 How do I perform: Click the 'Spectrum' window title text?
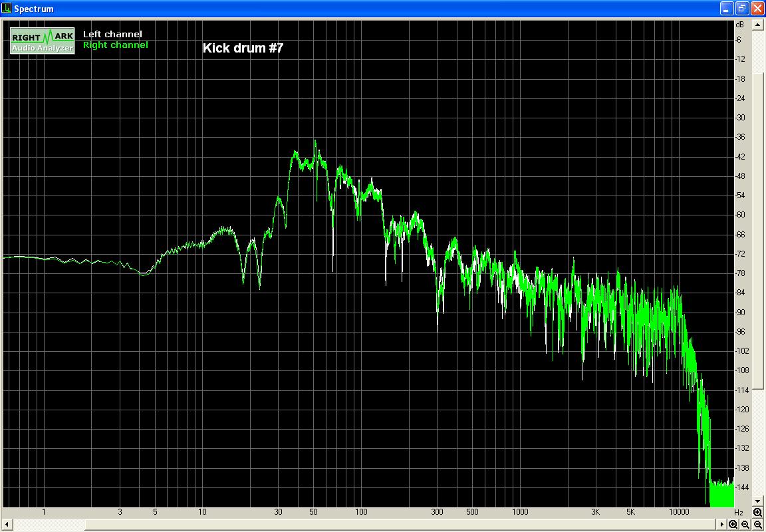(34, 9)
